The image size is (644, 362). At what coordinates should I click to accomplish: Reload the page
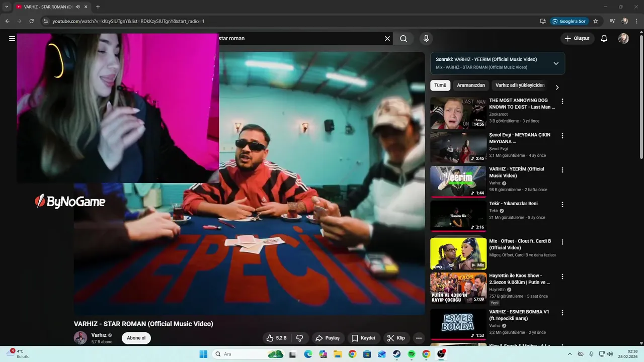click(x=31, y=21)
